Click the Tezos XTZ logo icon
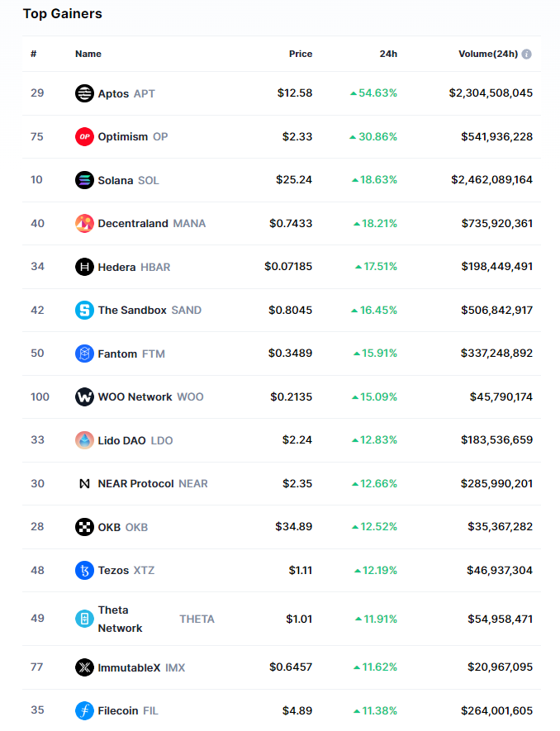This screenshot has height=731, width=560. tap(84, 570)
